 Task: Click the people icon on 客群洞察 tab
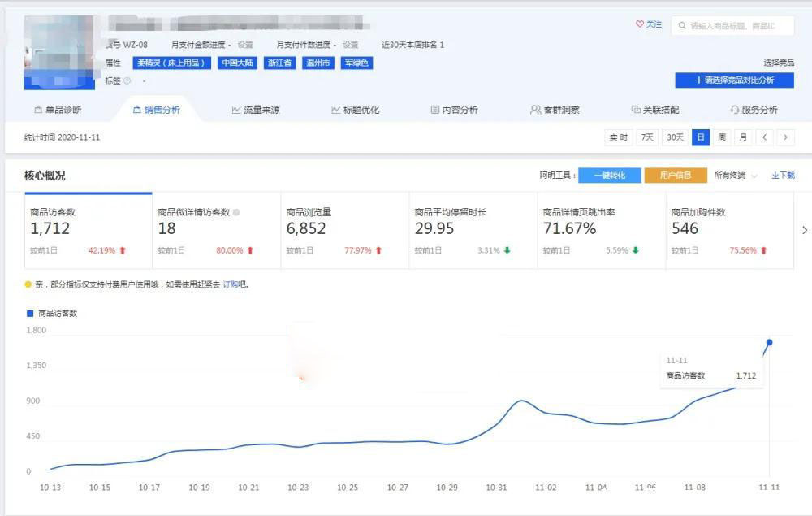534,109
